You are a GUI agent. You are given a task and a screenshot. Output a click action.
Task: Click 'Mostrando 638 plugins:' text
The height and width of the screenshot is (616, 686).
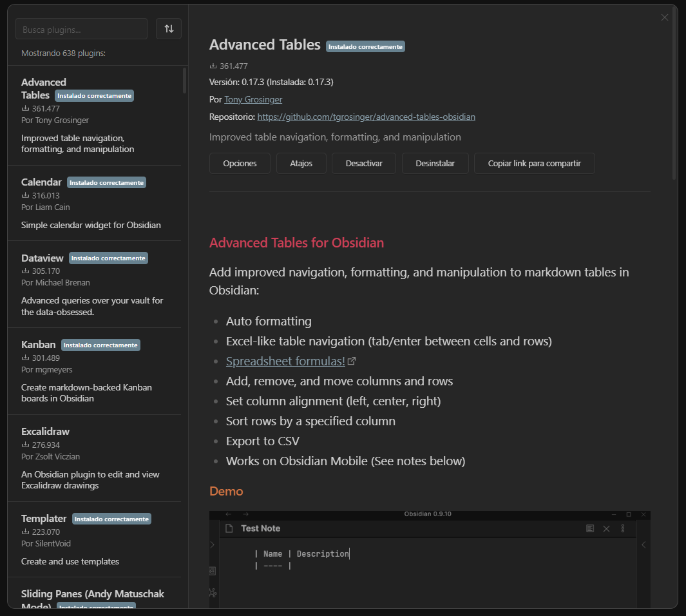tap(63, 53)
